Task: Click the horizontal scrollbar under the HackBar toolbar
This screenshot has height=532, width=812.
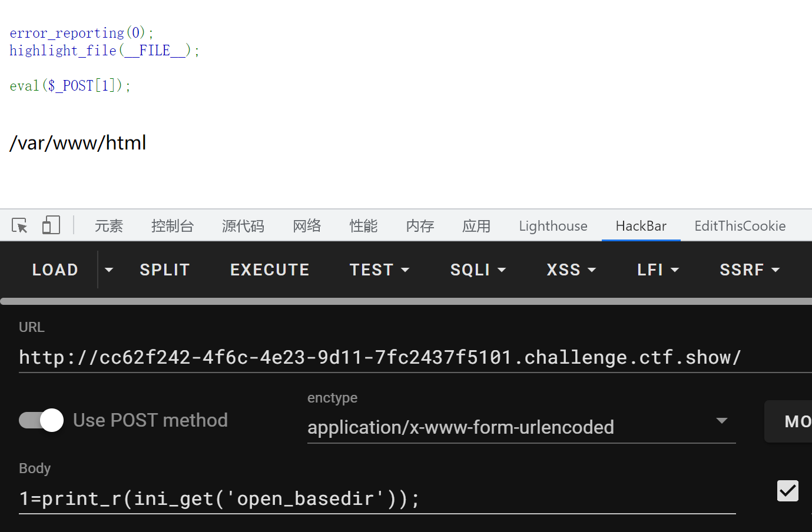Action: click(406, 301)
